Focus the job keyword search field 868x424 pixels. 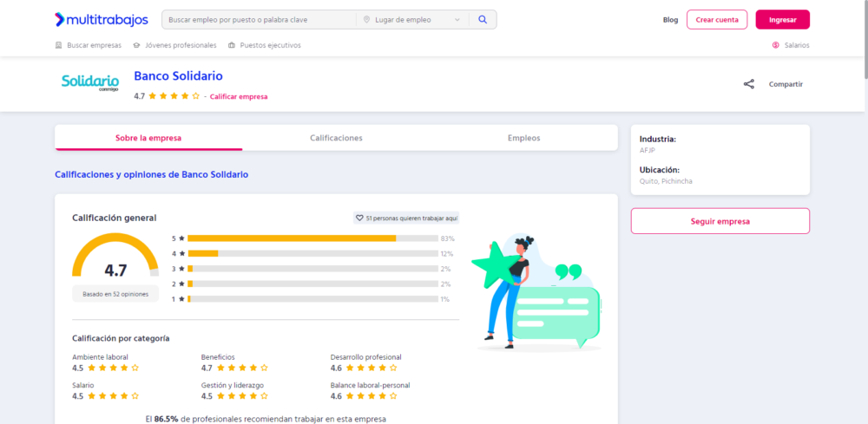coord(259,20)
